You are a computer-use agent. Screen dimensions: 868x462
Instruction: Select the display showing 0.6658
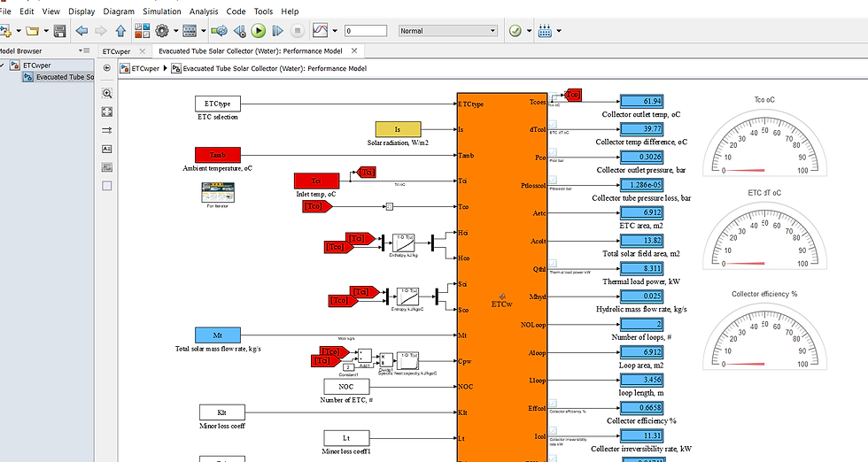(x=641, y=408)
